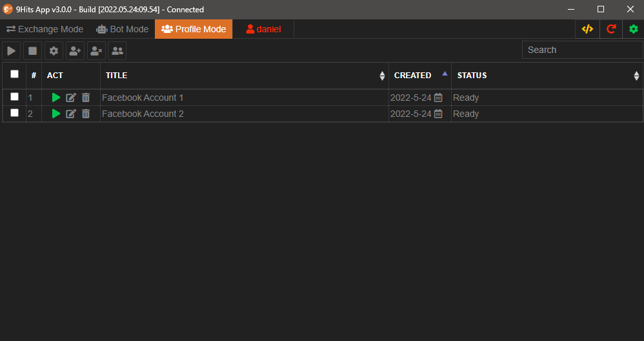Viewport: 644px width, 341px height.
Task: Click the toolbar stop button
Action: tap(32, 51)
